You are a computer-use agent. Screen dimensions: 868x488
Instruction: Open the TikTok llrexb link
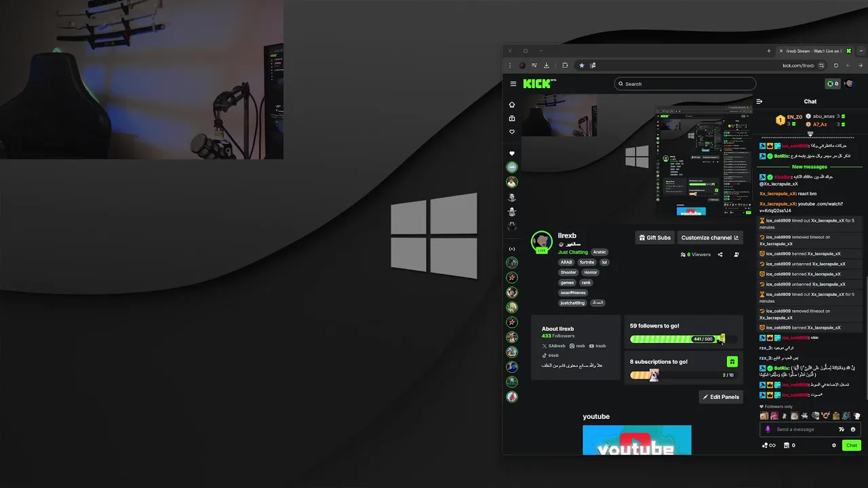click(550, 355)
